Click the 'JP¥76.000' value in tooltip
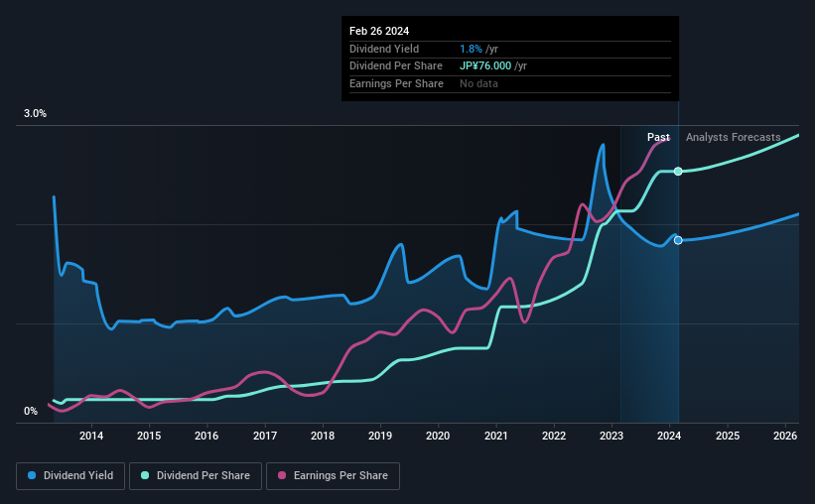Image resolution: width=815 pixels, height=504 pixels. [485, 66]
